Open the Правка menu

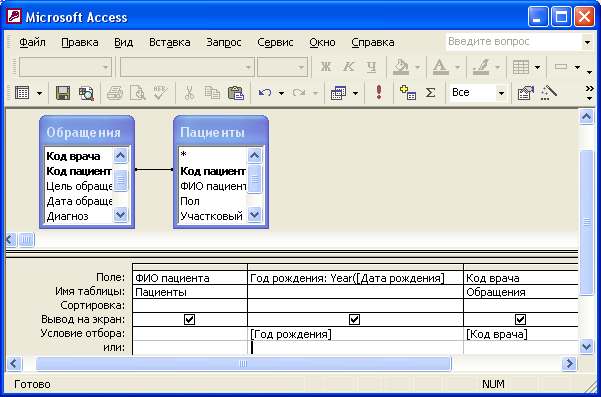[80, 42]
